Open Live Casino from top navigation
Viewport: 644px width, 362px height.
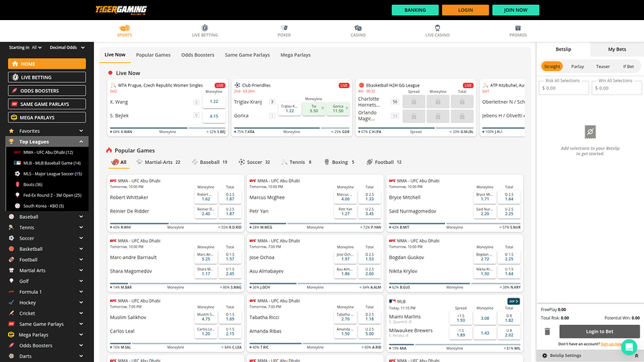pos(437,28)
